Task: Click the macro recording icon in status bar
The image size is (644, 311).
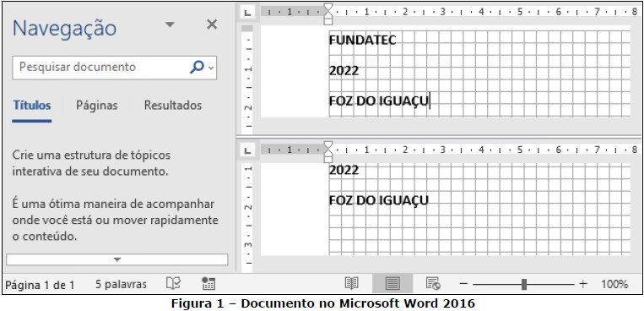Action: 208,283
